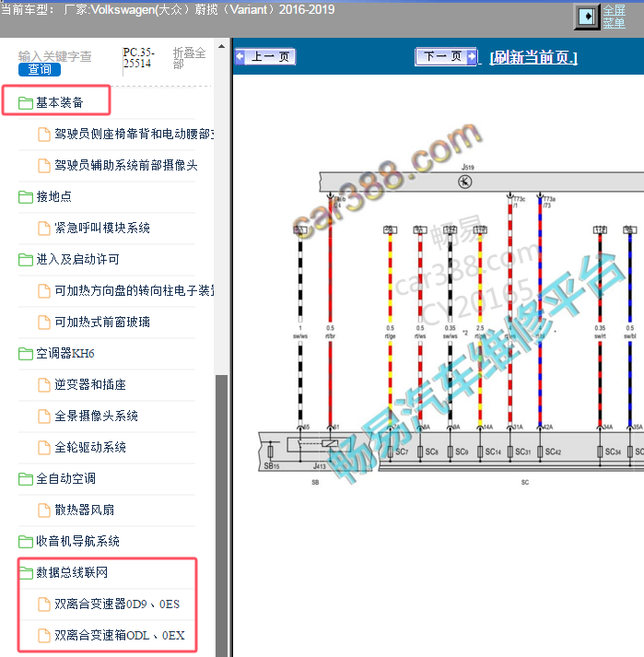Viewport: 644px width, 657px height.
Task: Expand the 空调器KH6 folder
Action: [x=64, y=353]
